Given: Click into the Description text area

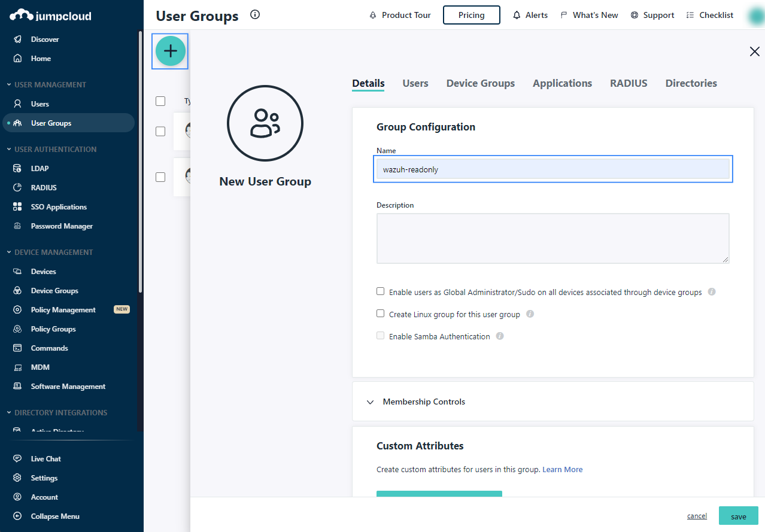Looking at the screenshot, I should point(552,238).
